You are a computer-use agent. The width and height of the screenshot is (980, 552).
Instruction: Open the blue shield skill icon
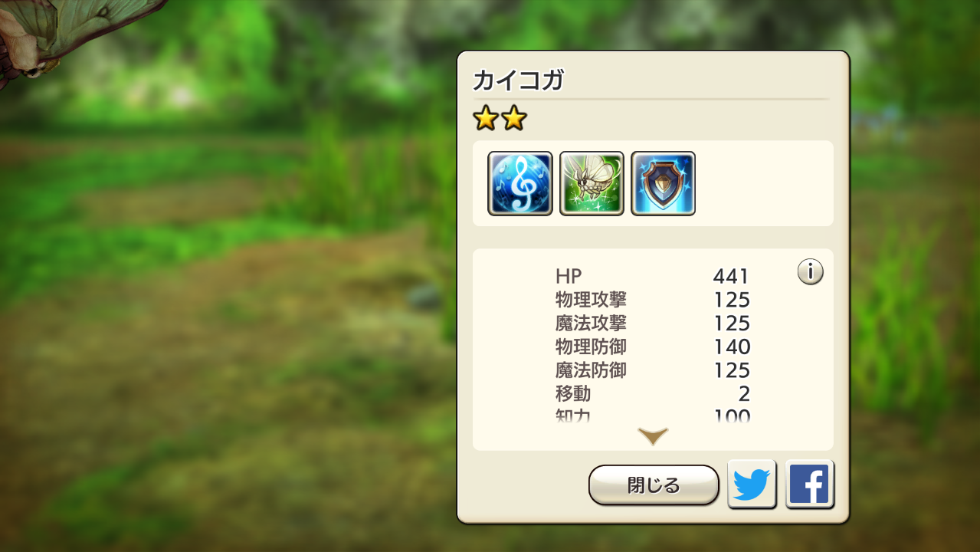(x=663, y=183)
